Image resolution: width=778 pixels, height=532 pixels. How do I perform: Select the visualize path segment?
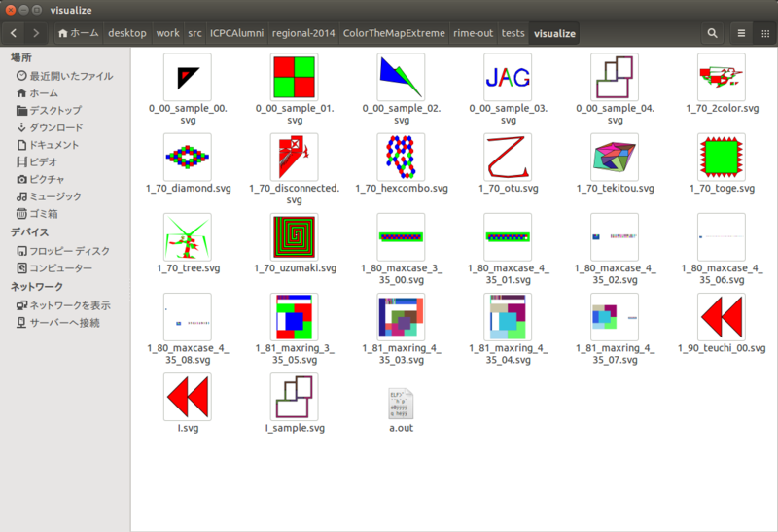(554, 33)
